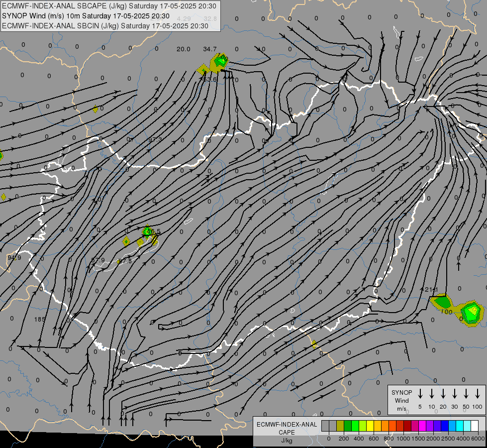487x448 pixels.
Task: Click the SBCIN title line in header
Action: coord(105,26)
